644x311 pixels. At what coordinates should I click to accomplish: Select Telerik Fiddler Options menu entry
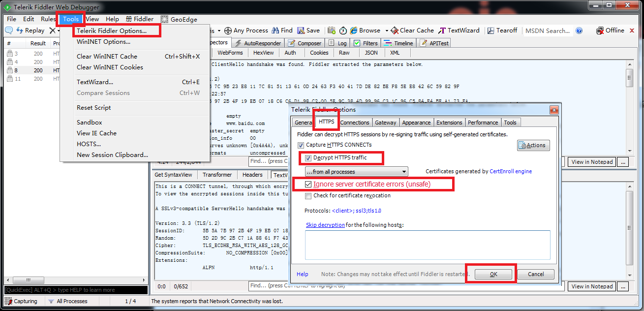(x=111, y=31)
